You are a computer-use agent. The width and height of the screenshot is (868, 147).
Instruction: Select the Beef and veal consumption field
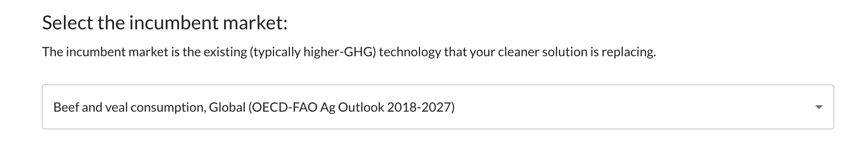pos(438,107)
